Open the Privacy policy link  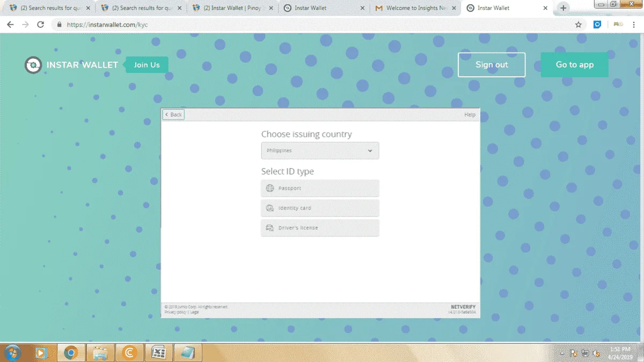[175, 312]
